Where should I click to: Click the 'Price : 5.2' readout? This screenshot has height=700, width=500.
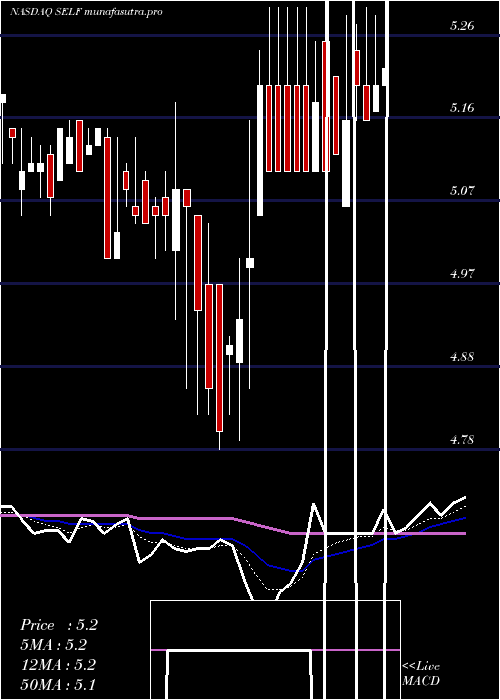click(59, 625)
